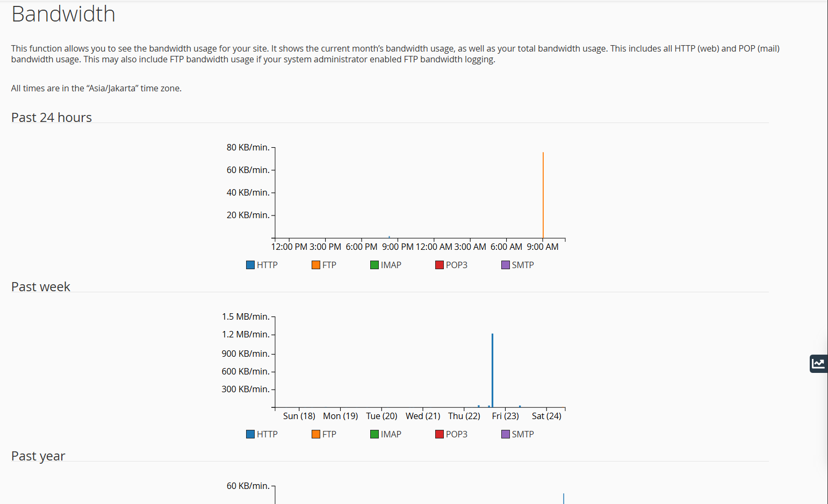Click the 80 KB/min. axis label
Viewport: 828px width, 504px height.
(x=248, y=147)
